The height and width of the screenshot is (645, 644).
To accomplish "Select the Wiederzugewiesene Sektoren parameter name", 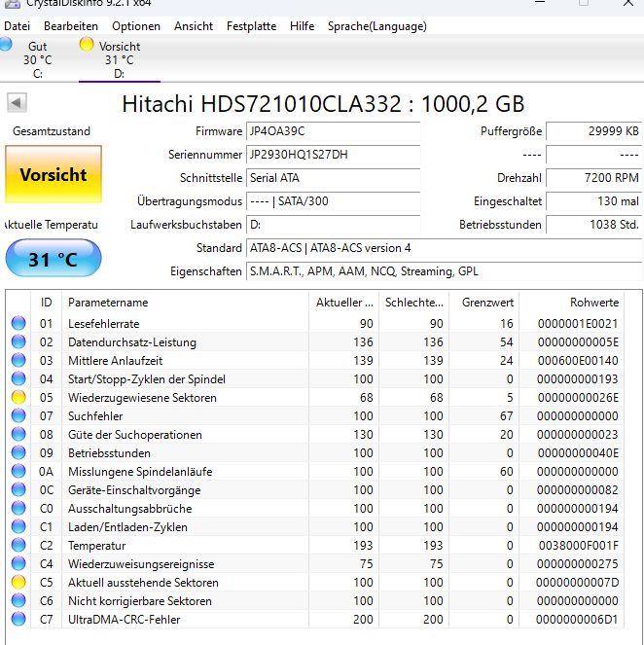I will click(142, 398).
